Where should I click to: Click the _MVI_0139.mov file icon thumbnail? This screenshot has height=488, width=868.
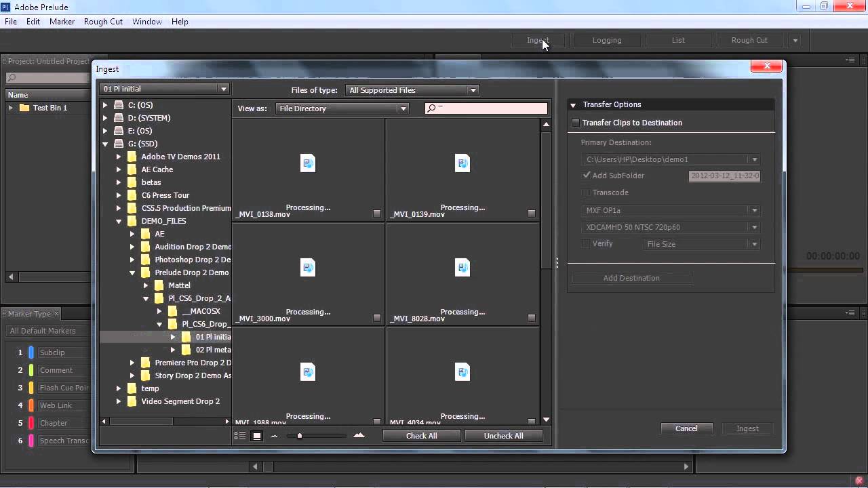462,163
